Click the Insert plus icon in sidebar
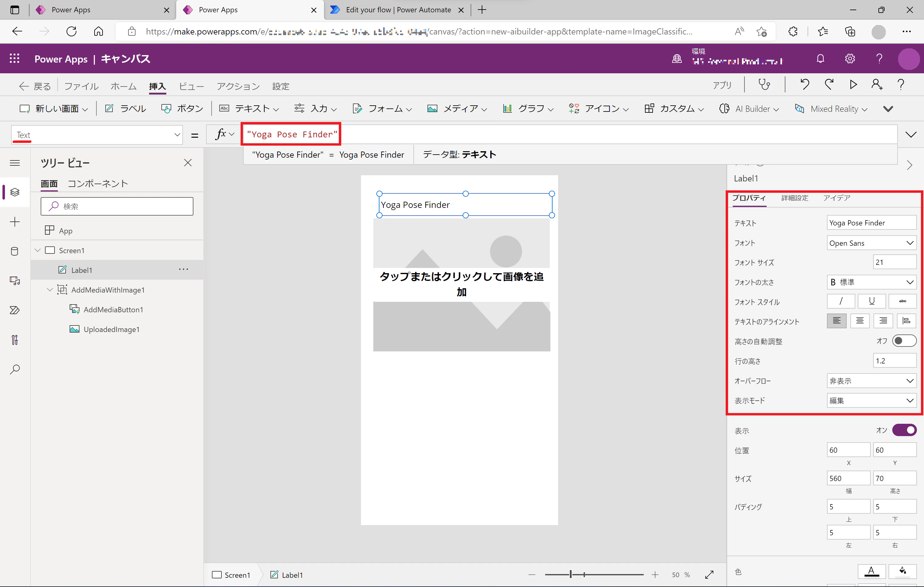924x587 pixels. click(x=14, y=222)
